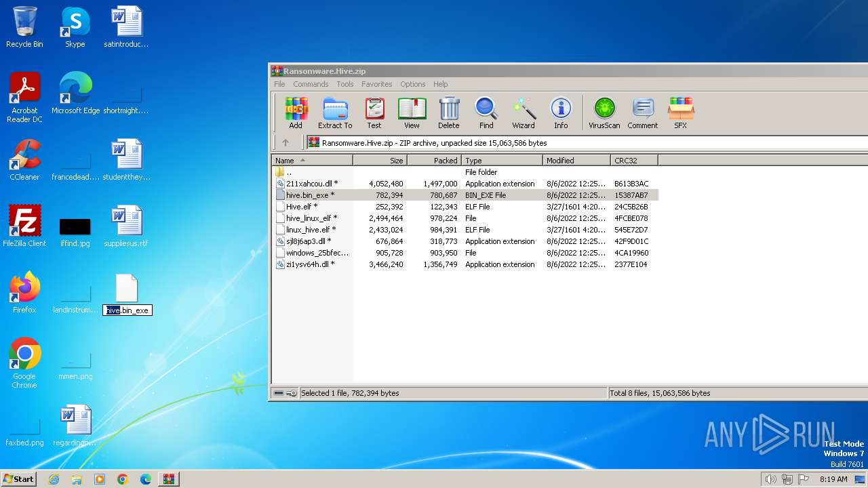This screenshot has height=488, width=868.
Task: Sort by the CRC32 column header
Action: coord(634,161)
